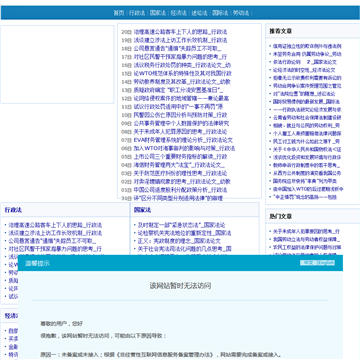The height and width of the screenshot is (360, 360).
Task: Open hot article 关于未成年人犯罪原因的思考
Action: (306, 231)
